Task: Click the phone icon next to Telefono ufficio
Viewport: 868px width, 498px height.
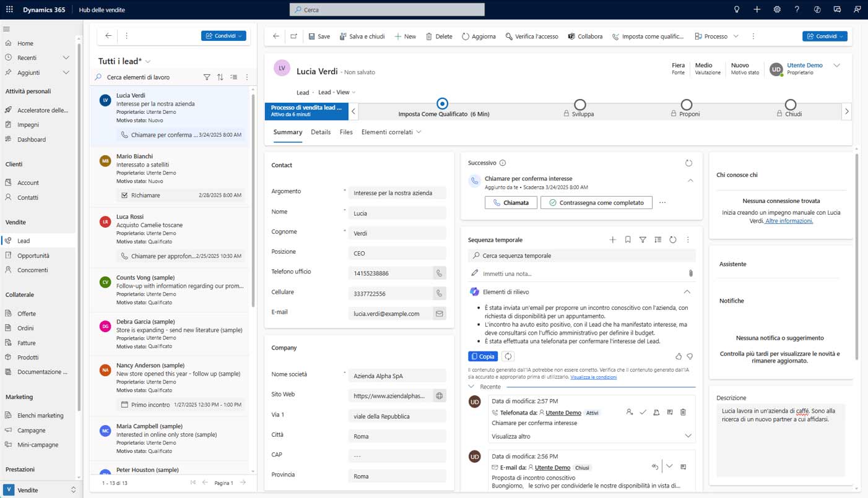Action: click(x=439, y=273)
